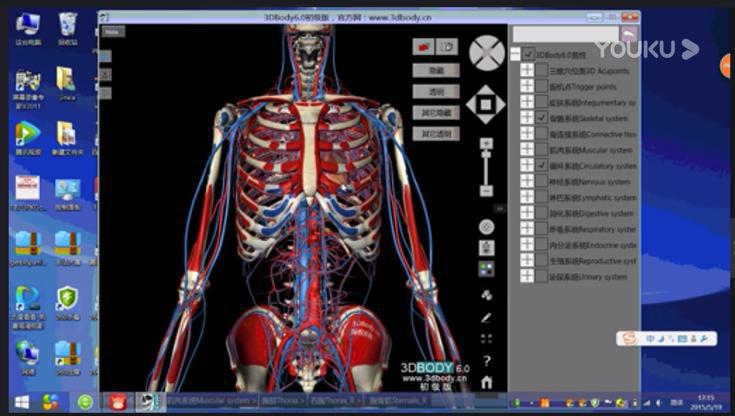Toggle the 3DBody root checkbox
735x416 pixels.
point(528,54)
